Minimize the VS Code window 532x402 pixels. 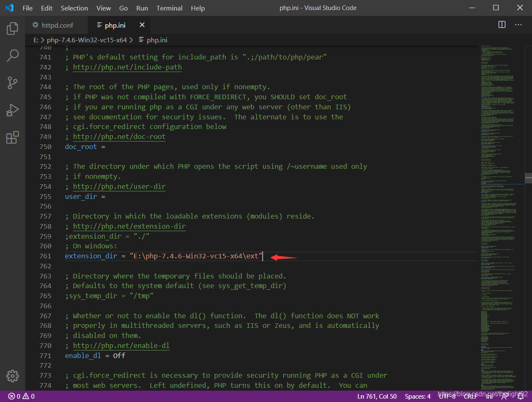click(x=472, y=8)
